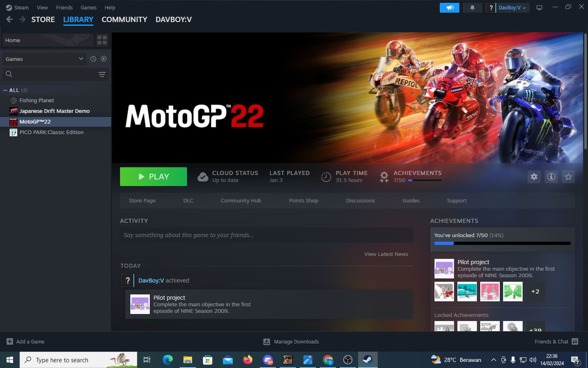
Task: Open the Community Hub link
Action: click(x=241, y=201)
